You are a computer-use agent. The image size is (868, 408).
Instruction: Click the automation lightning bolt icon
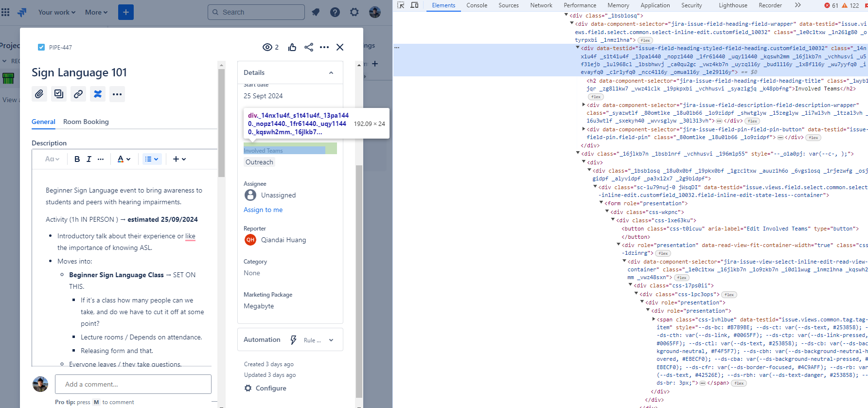point(293,340)
